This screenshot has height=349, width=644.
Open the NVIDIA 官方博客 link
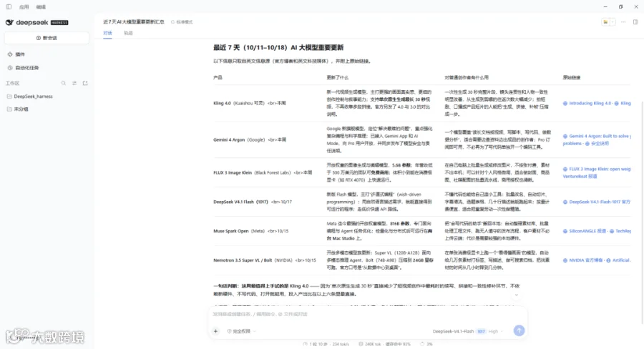[x=585, y=260]
